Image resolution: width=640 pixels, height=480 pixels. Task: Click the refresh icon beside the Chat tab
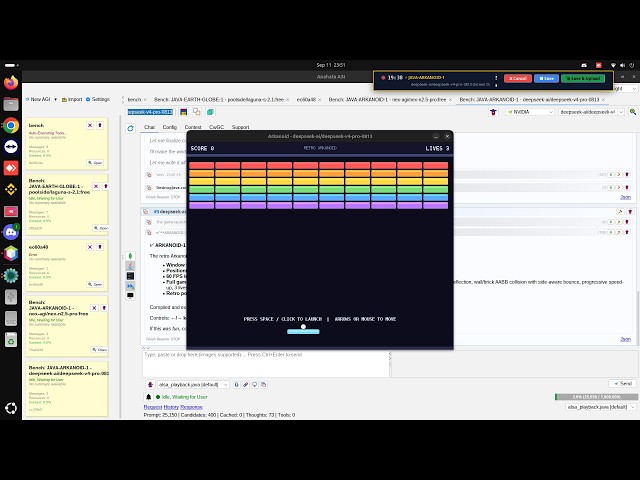pos(131,128)
